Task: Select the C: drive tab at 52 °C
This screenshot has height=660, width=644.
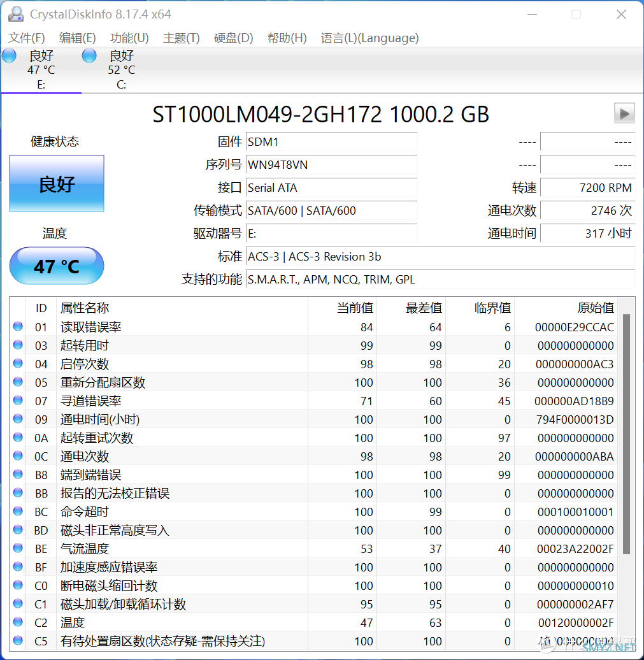Action: [x=121, y=69]
